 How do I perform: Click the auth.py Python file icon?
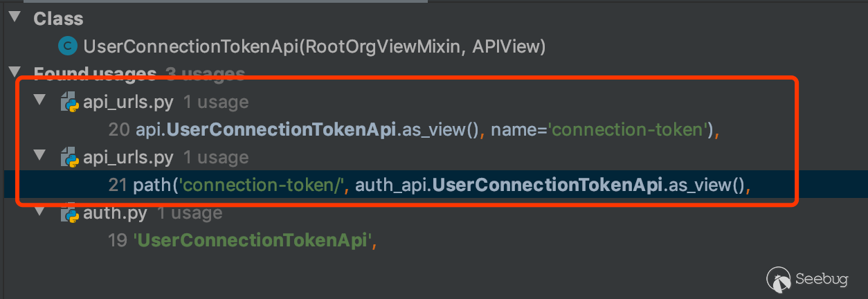pos(69,213)
